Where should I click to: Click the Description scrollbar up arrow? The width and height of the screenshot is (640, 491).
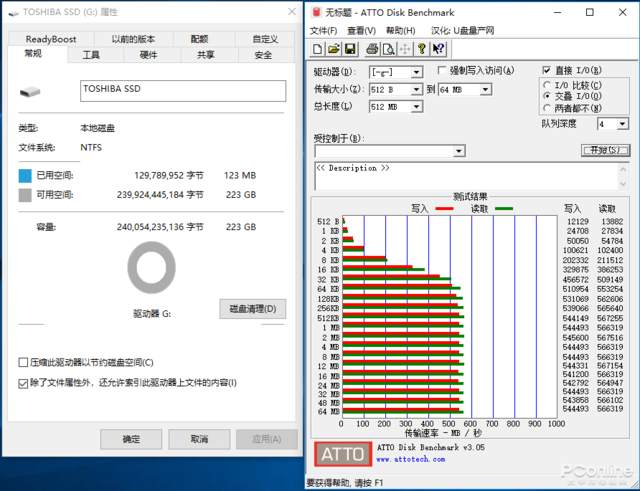623,169
